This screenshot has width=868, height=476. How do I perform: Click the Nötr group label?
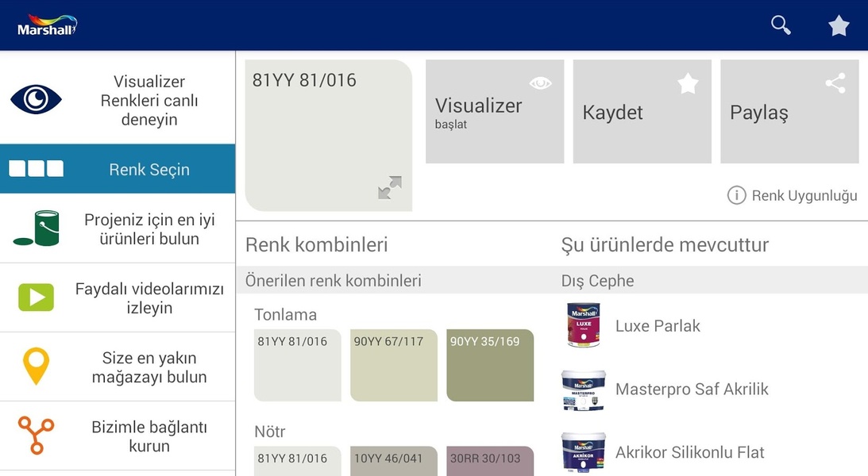click(270, 432)
